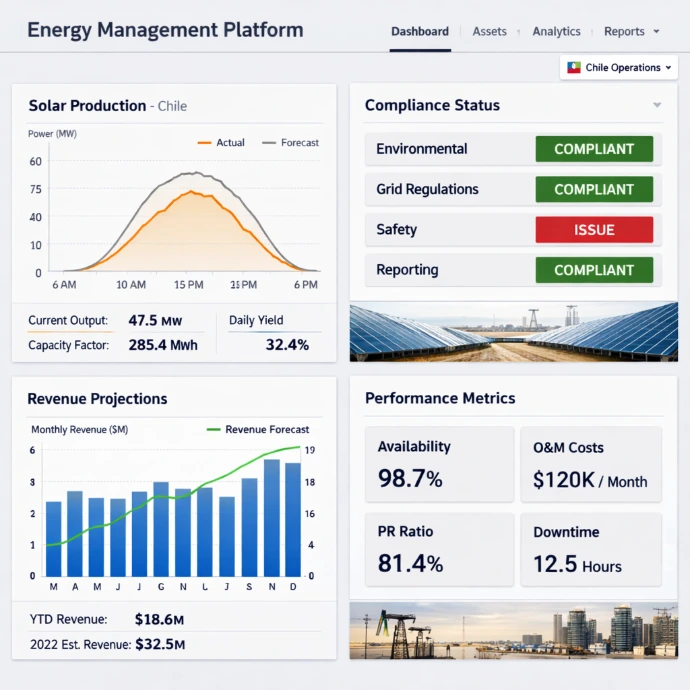
Task: Go to the Analytics tab
Action: [x=557, y=32]
